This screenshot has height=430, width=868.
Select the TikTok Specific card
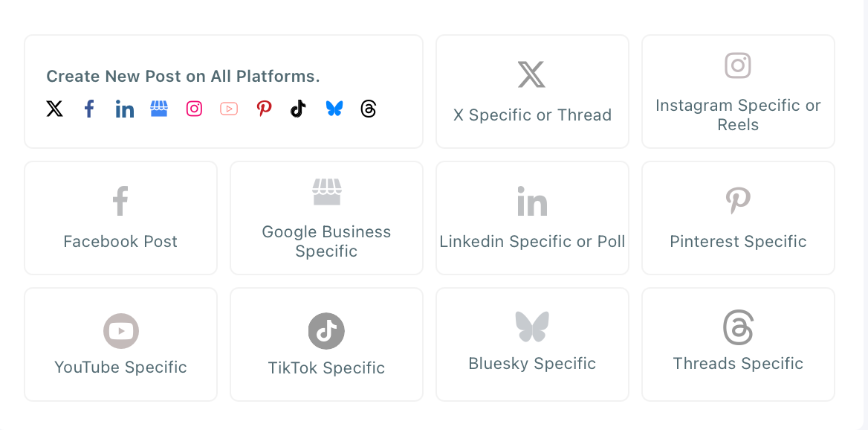326,344
